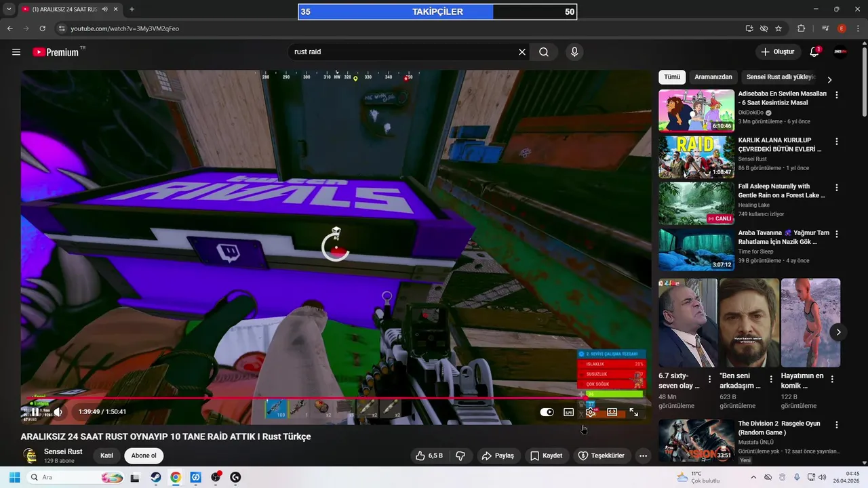The height and width of the screenshot is (488, 868).
Task: Open OBS Studio from taskbar
Action: pos(216,477)
